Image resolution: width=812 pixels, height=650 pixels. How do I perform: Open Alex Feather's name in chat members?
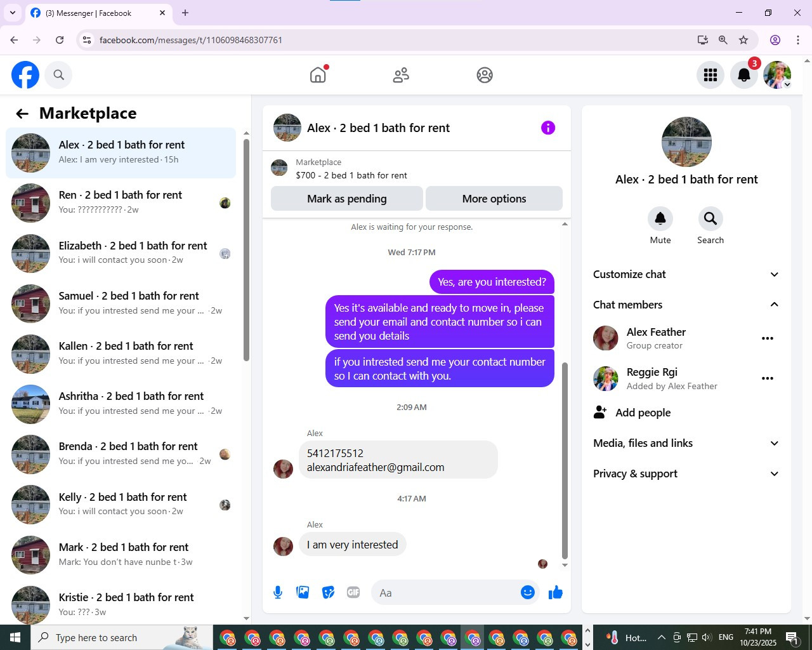point(656,332)
